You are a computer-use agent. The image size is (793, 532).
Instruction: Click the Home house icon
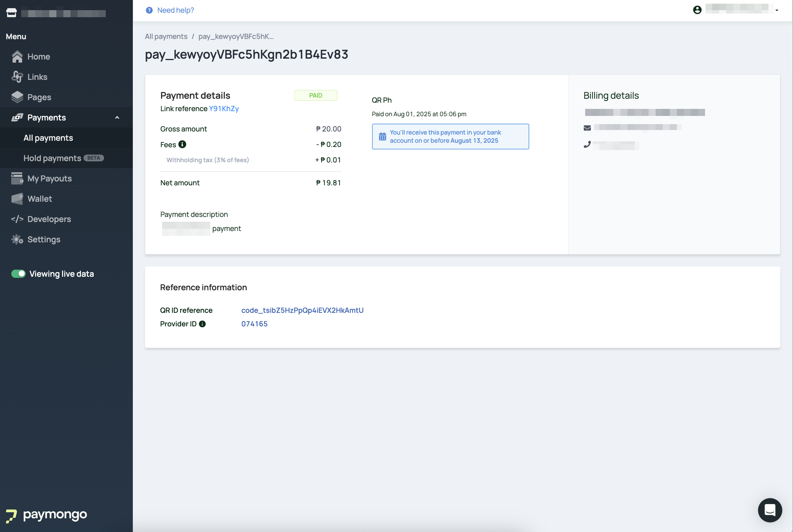(x=17, y=57)
